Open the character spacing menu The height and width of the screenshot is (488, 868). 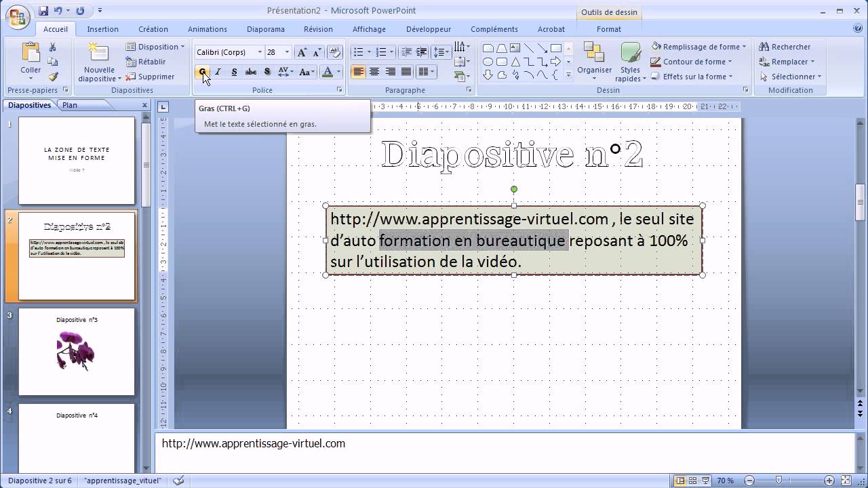(x=285, y=72)
